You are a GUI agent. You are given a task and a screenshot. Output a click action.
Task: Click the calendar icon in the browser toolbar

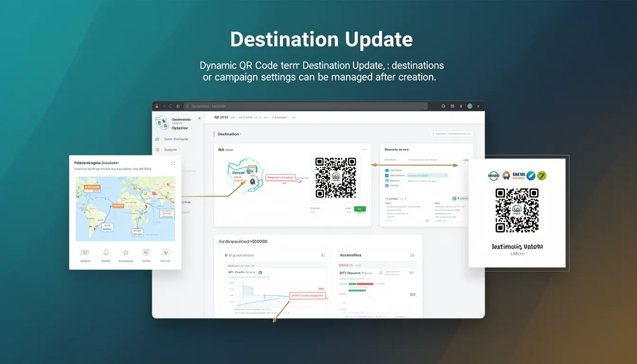[x=452, y=106]
